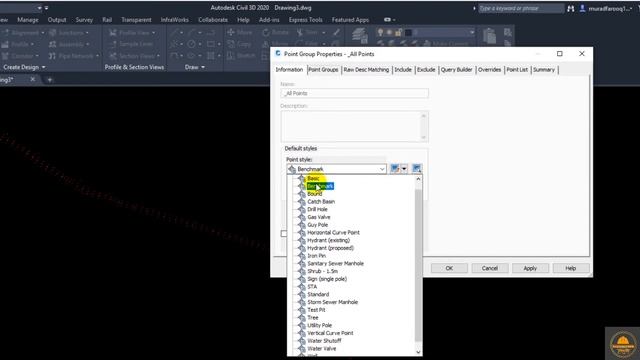
Task: Choose Standard point style
Action: tap(318, 294)
